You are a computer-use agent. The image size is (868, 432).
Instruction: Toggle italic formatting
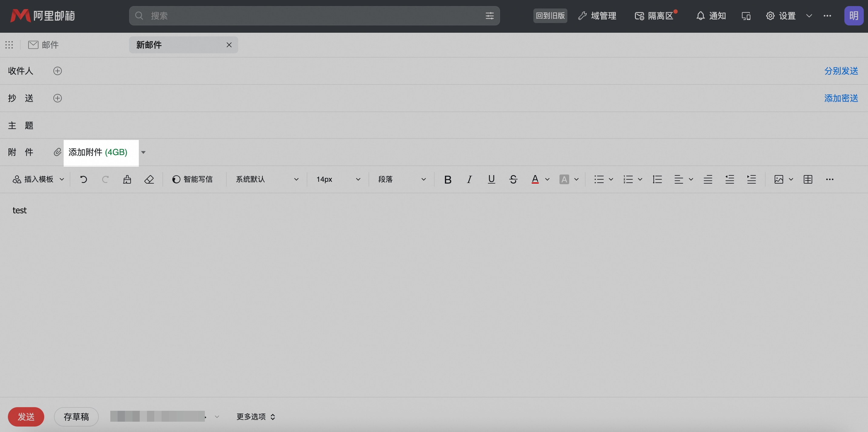coord(469,179)
